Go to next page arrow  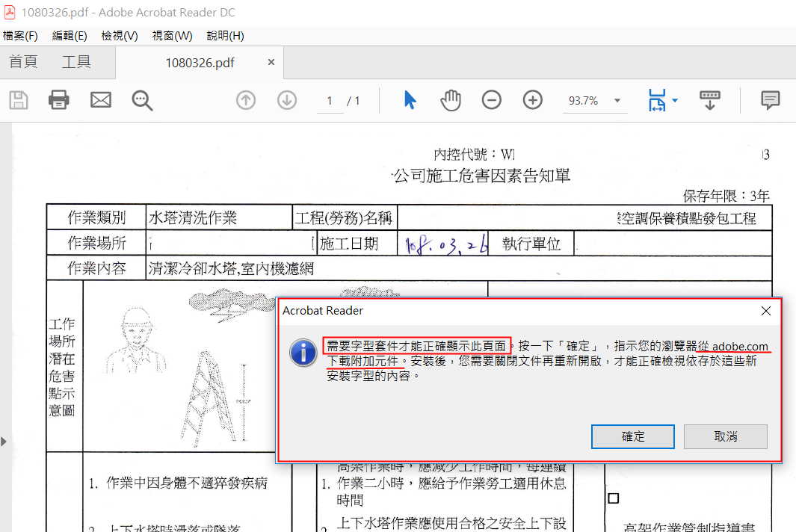[287, 100]
